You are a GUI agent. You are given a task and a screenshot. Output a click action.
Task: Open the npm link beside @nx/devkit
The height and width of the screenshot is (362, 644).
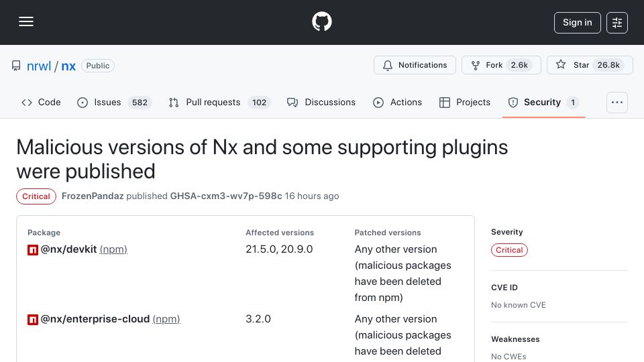pos(113,249)
